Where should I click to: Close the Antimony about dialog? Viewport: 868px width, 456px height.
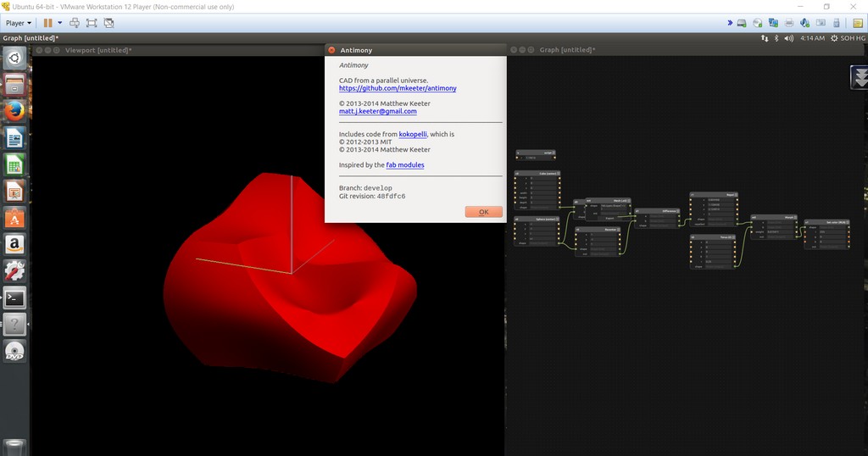(331, 50)
